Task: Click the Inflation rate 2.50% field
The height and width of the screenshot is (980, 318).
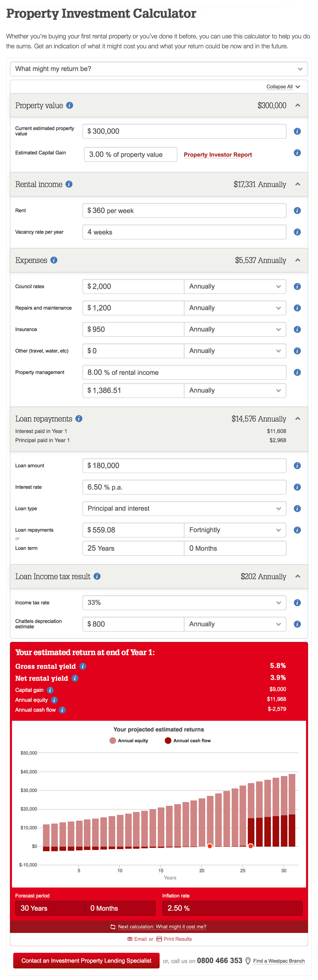Action: click(233, 908)
